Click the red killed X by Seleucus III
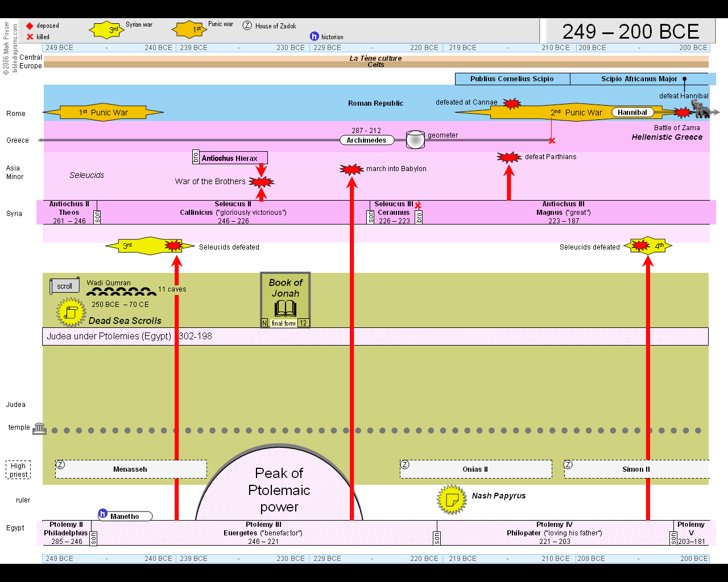The image size is (728, 582). click(x=418, y=205)
